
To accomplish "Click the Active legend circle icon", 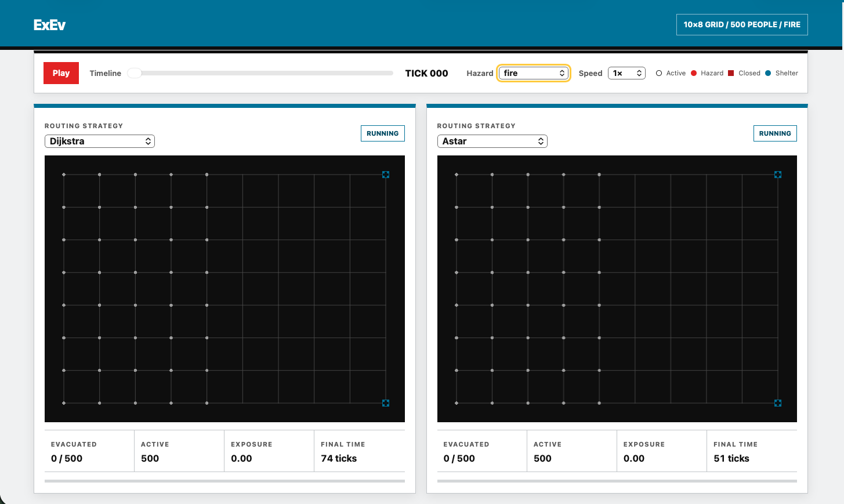I will click(x=659, y=73).
